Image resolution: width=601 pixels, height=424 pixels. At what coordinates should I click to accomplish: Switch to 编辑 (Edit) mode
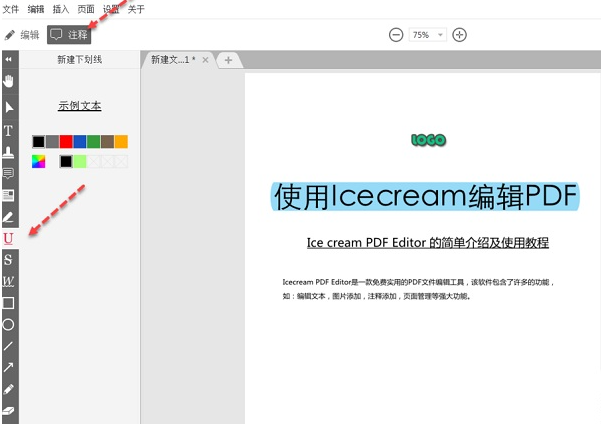[22, 35]
